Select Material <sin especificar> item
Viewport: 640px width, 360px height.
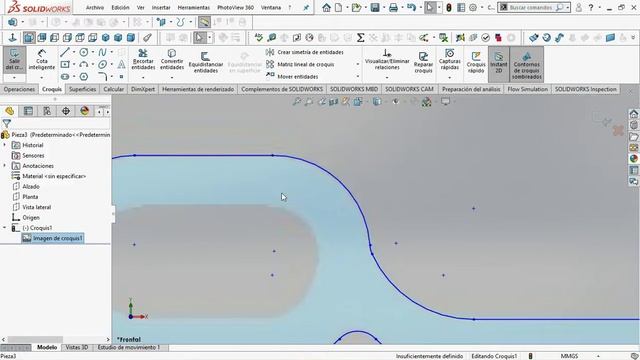(x=54, y=176)
